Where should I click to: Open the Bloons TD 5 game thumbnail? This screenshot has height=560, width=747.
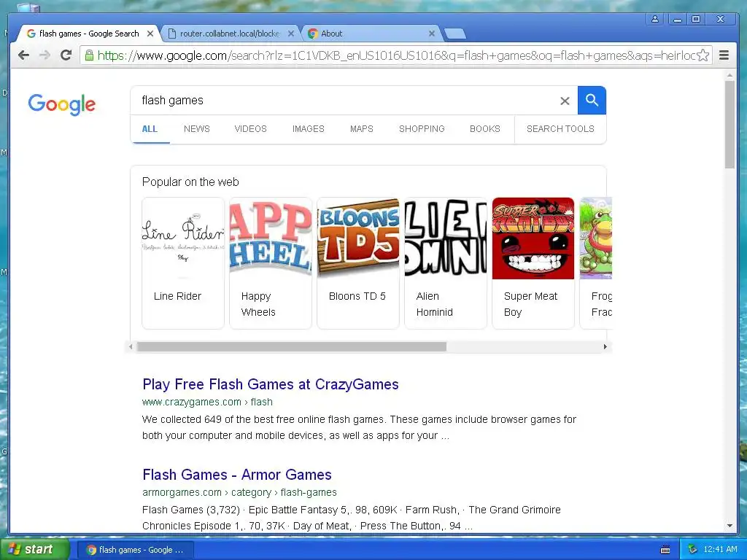click(x=358, y=262)
